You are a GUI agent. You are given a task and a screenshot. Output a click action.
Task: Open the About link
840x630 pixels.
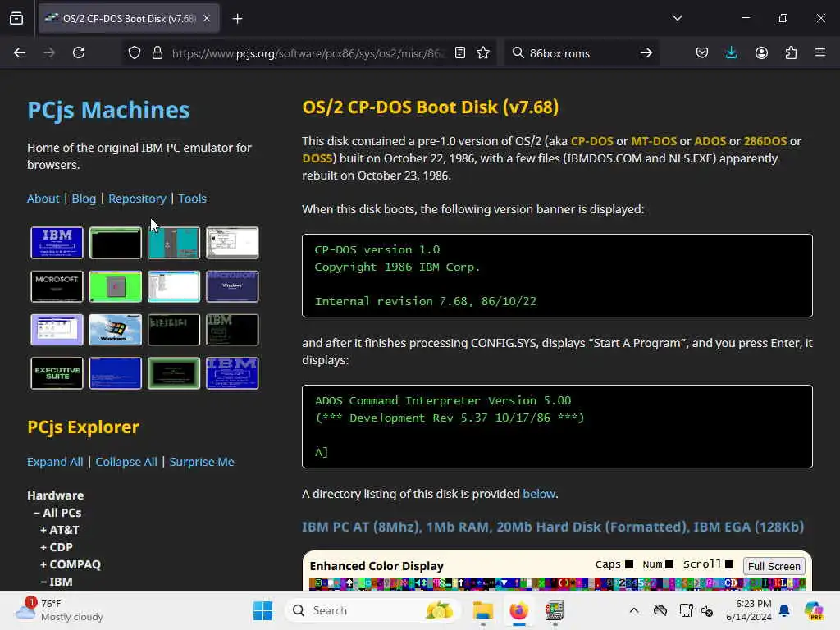pos(43,199)
